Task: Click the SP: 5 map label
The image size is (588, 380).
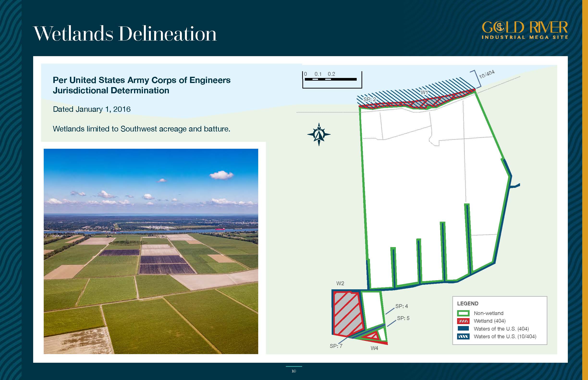Action: pyautogui.click(x=403, y=318)
